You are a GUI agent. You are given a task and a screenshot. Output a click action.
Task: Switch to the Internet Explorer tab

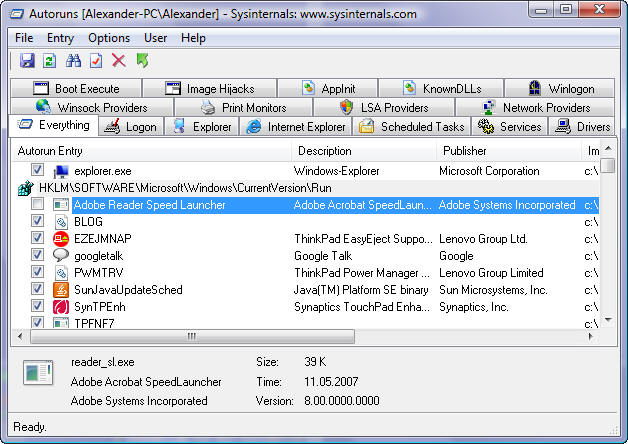(296, 127)
